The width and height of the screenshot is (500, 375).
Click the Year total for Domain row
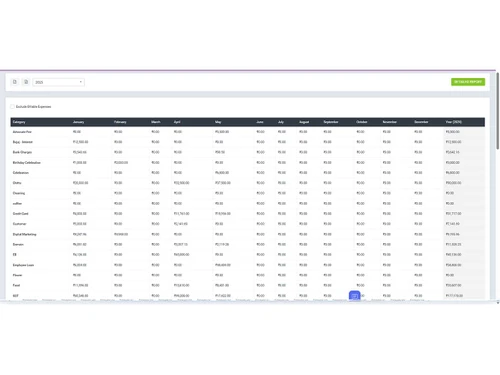click(x=454, y=244)
